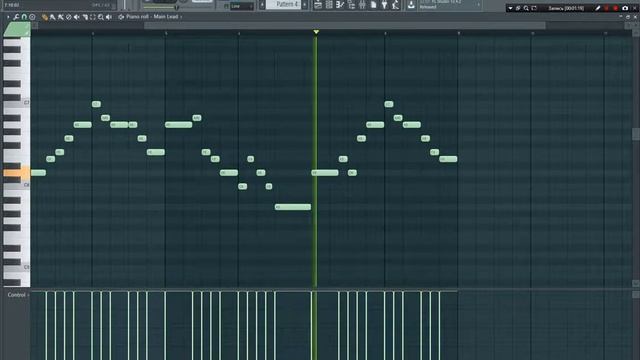Click the Mixer faders view icon

[x=362, y=5]
